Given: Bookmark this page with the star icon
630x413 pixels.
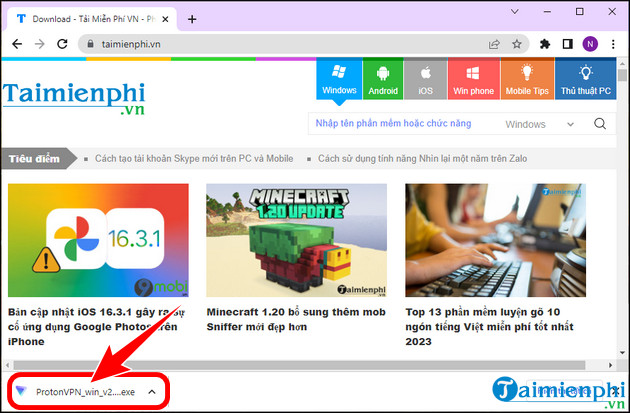Looking at the screenshot, I should [x=517, y=44].
